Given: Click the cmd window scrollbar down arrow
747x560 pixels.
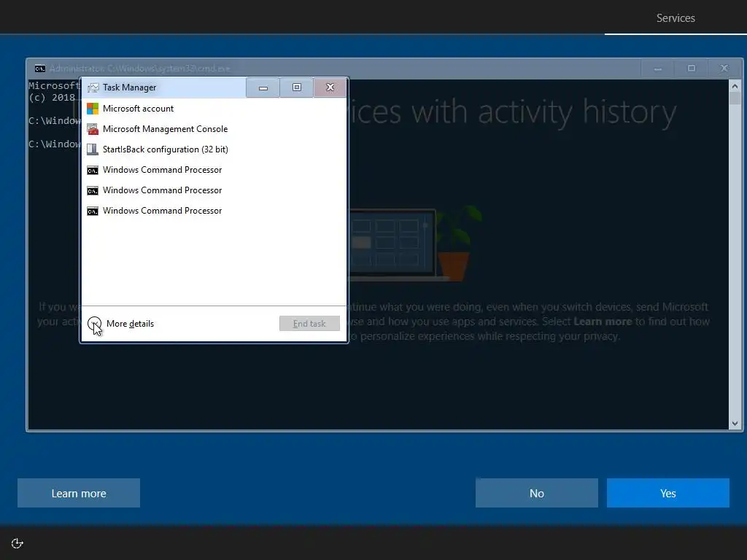Looking at the screenshot, I should click(x=735, y=424).
